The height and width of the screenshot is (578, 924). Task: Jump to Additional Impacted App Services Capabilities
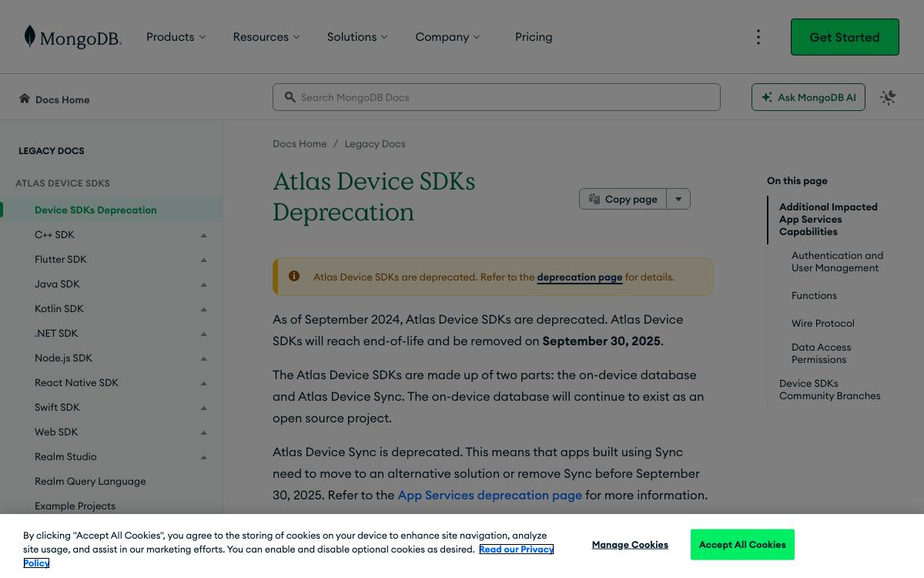click(x=829, y=219)
